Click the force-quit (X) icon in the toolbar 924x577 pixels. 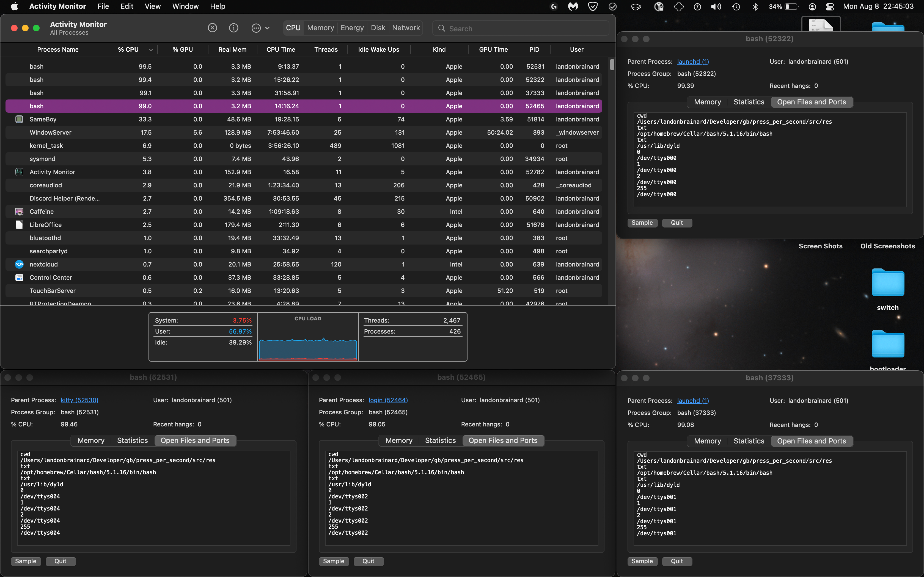[213, 28]
